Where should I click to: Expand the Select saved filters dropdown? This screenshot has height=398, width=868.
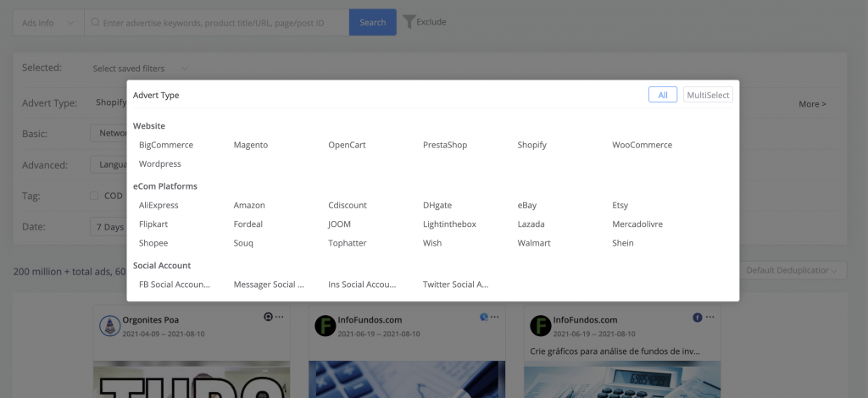(140, 69)
